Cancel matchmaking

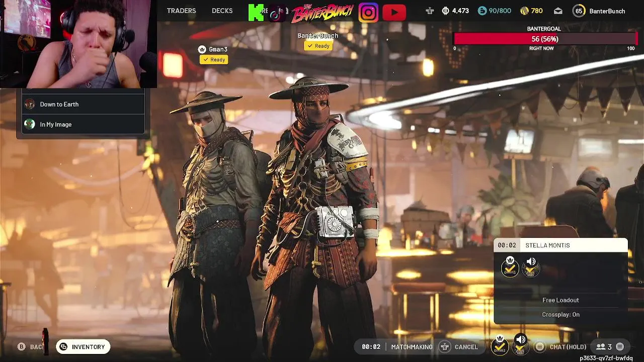click(x=466, y=347)
